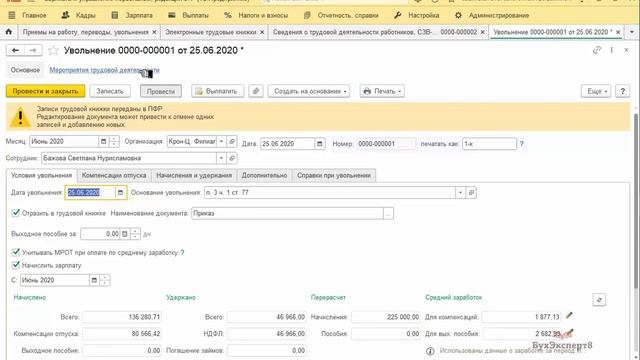Screen dimensions: 640x360
Task: Recalculate the document with refresh icon
Action: [x=599, y=300]
